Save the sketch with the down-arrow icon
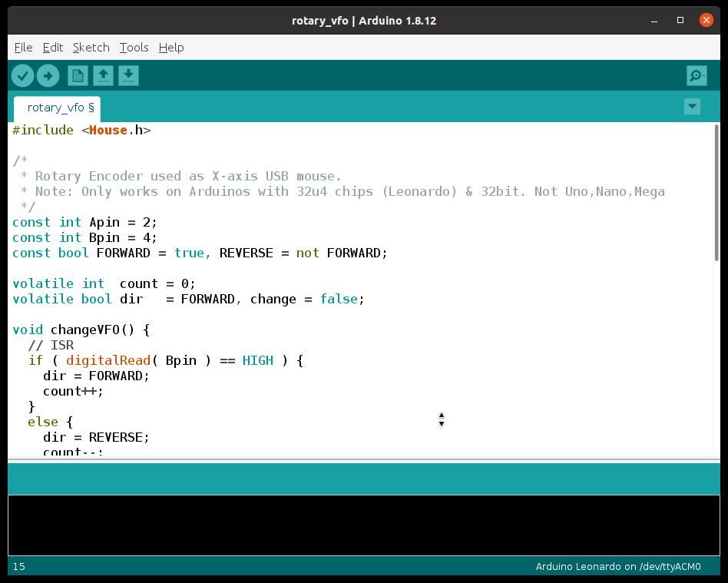The image size is (728, 583). [x=128, y=76]
